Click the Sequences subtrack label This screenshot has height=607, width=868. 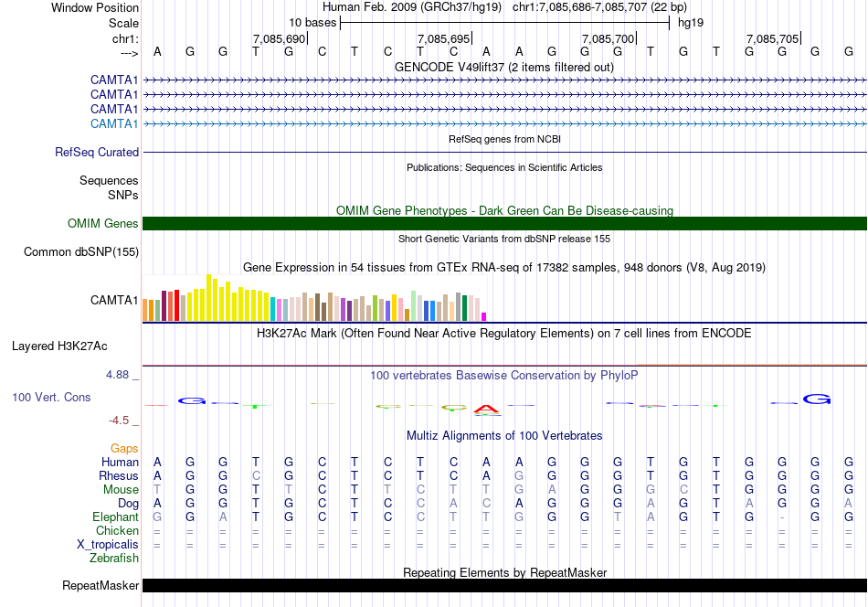tap(109, 181)
